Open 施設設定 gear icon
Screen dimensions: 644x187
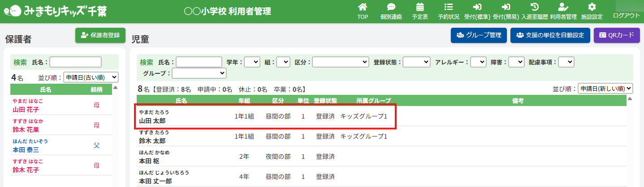tap(592, 7)
